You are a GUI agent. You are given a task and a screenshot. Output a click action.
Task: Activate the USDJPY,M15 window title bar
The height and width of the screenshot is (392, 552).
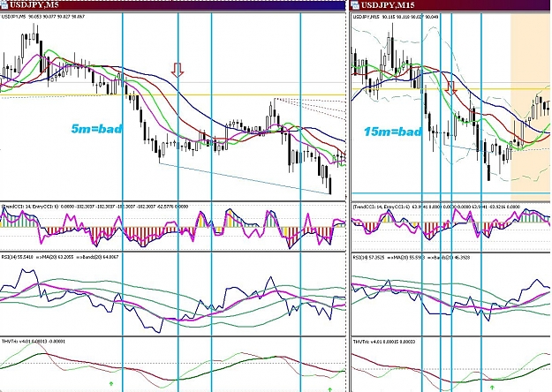450,5
